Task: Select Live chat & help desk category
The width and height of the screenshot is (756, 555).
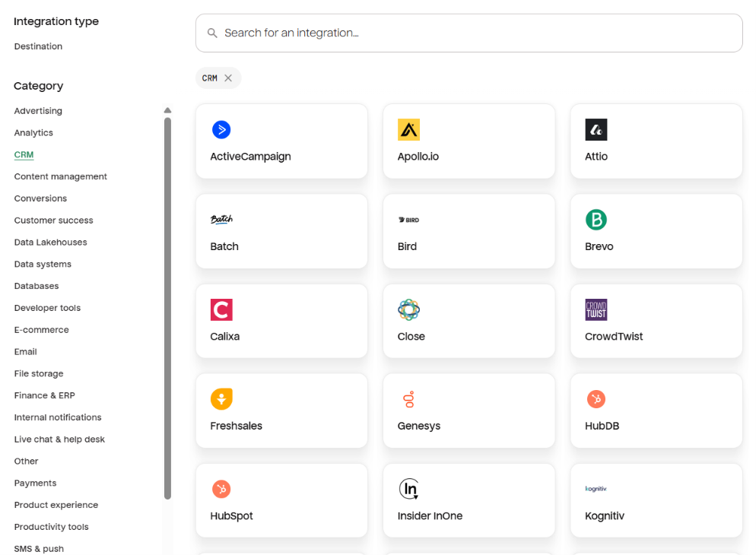Action: [x=59, y=439]
